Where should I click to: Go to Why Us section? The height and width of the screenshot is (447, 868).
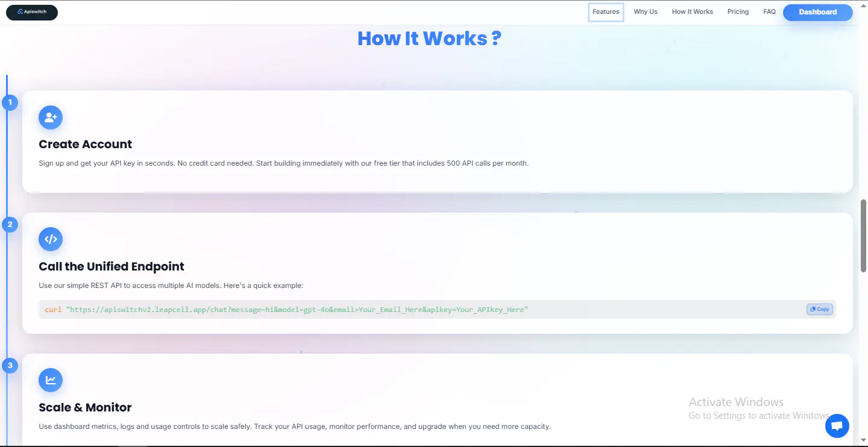point(646,12)
